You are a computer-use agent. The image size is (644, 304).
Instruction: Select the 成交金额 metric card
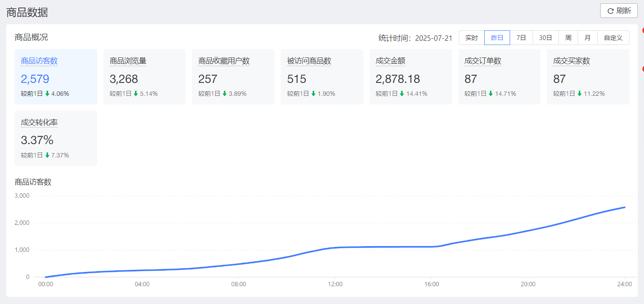(410, 77)
